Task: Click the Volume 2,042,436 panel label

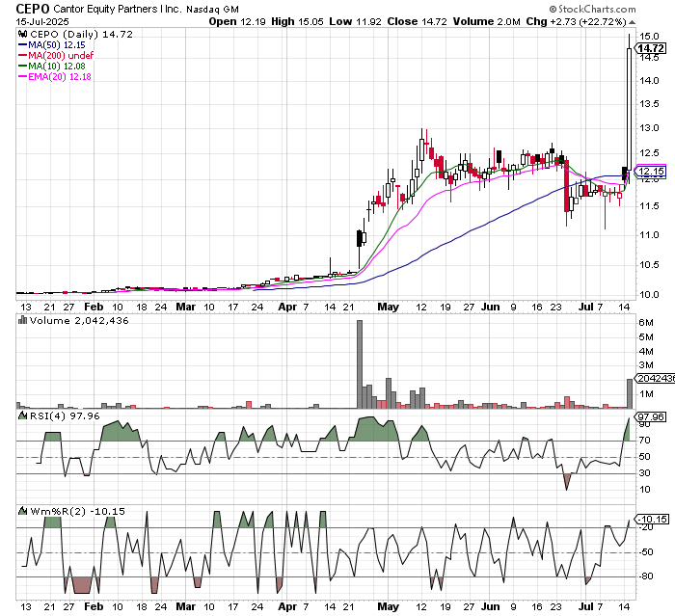Action: [79, 320]
